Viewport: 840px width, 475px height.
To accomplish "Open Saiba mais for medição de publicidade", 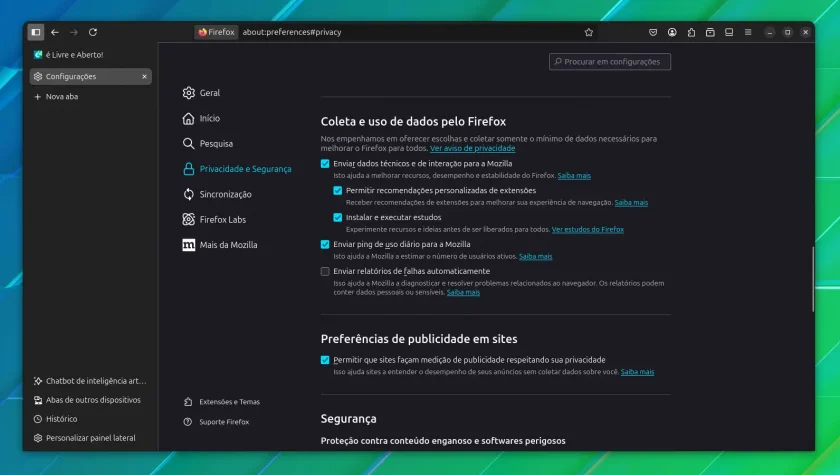I will pyautogui.click(x=638, y=372).
